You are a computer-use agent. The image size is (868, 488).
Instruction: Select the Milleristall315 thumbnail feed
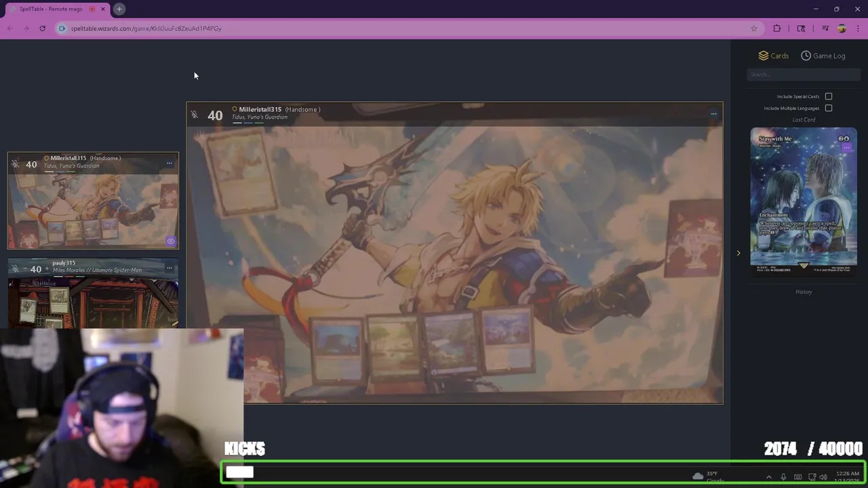tap(93, 201)
